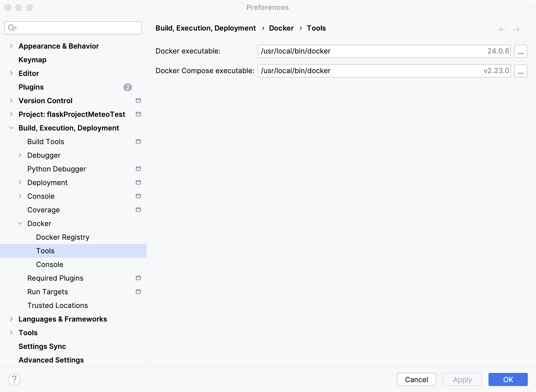Screen dimensions: 536x392
Task: Expand the Appearance & Behavior section
Action: [x=11, y=46]
